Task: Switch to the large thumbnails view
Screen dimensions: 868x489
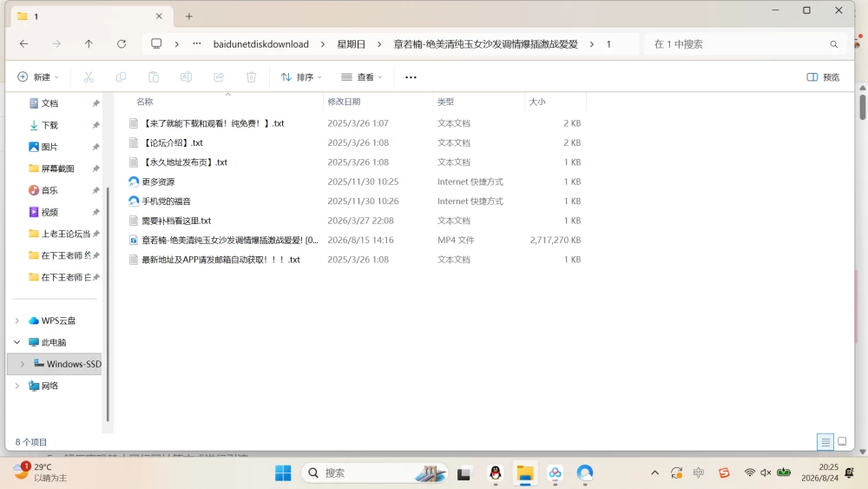Action: pos(842,441)
